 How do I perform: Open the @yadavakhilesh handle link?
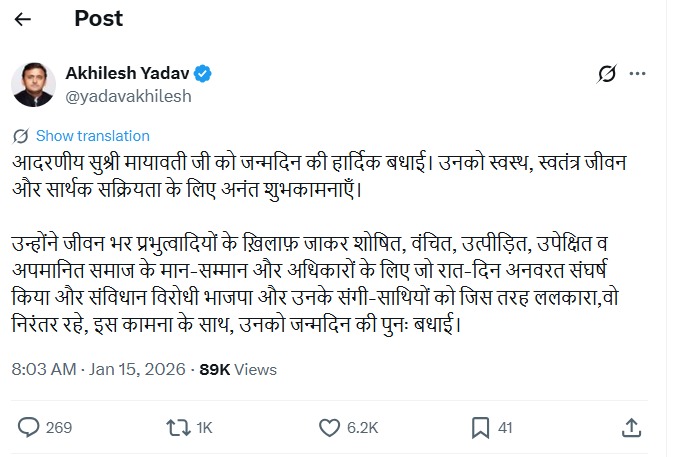pos(127,97)
